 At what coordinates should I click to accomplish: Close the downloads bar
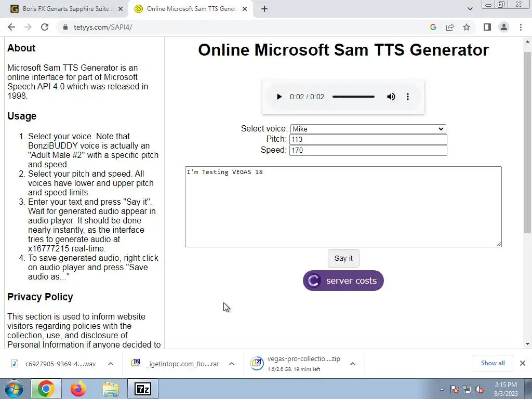coord(523,363)
